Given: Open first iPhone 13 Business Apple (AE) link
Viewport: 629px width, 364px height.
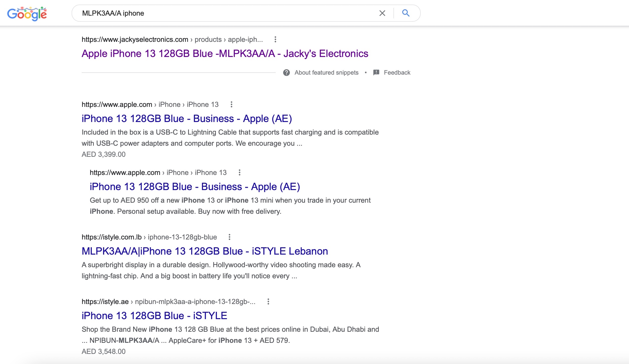Looking at the screenshot, I should coord(187,119).
